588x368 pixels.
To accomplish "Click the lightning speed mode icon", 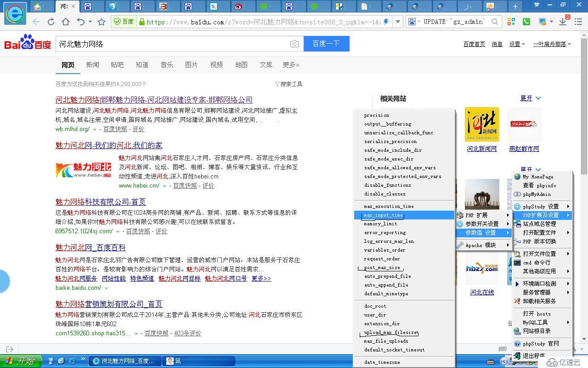I will [386, 22].
